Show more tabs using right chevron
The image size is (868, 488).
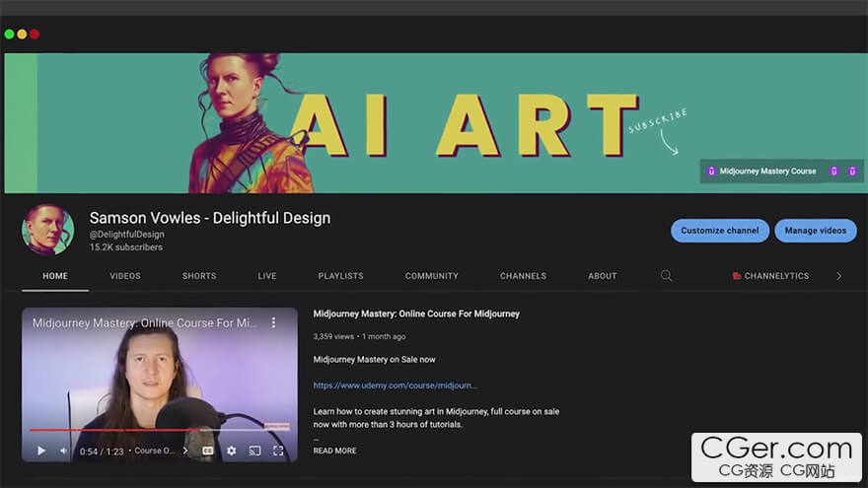(839, 275)
